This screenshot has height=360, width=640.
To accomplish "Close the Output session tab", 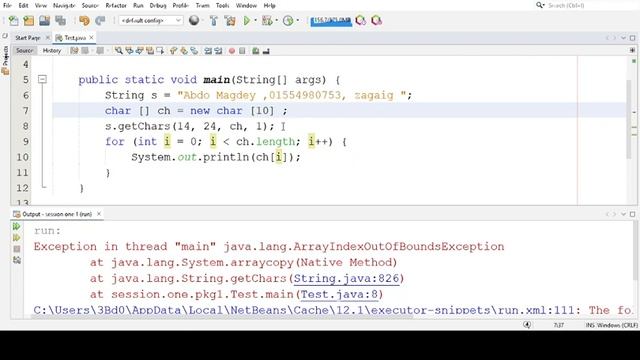I will (x=99, y=214).
